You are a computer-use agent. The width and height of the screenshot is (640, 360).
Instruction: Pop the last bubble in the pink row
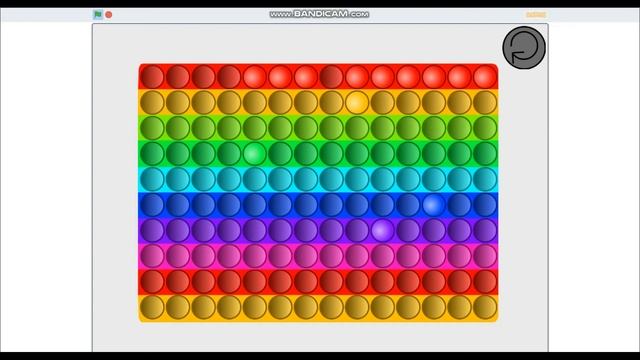point(485,256)
